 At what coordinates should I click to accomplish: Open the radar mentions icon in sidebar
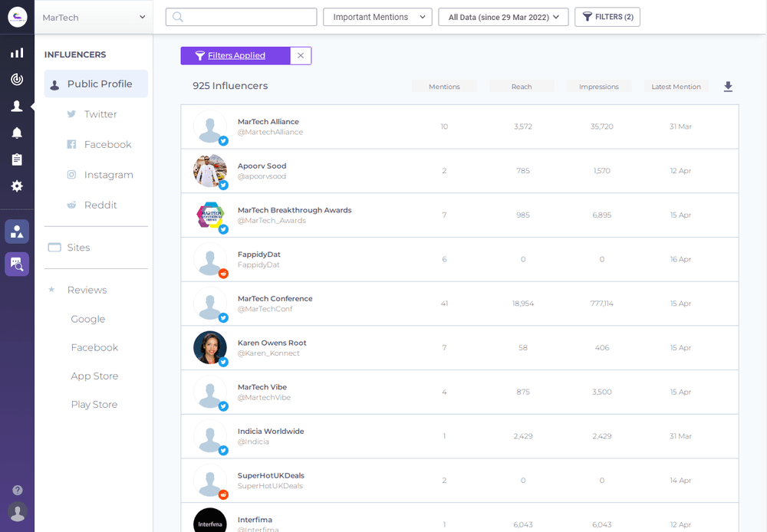17,79
